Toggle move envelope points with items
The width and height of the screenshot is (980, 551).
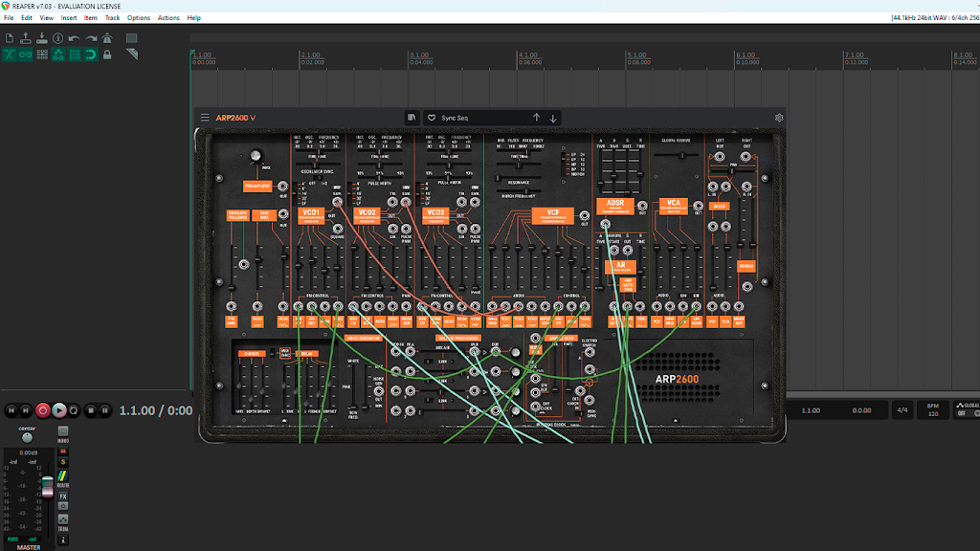pyautogui.click(x=58, y=55)
